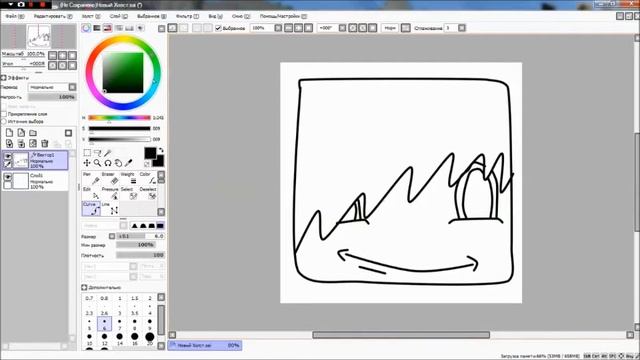Viewport: 640px width, 360px height.
Task: Open the Фильтр menu
Action: pos(187,16)
